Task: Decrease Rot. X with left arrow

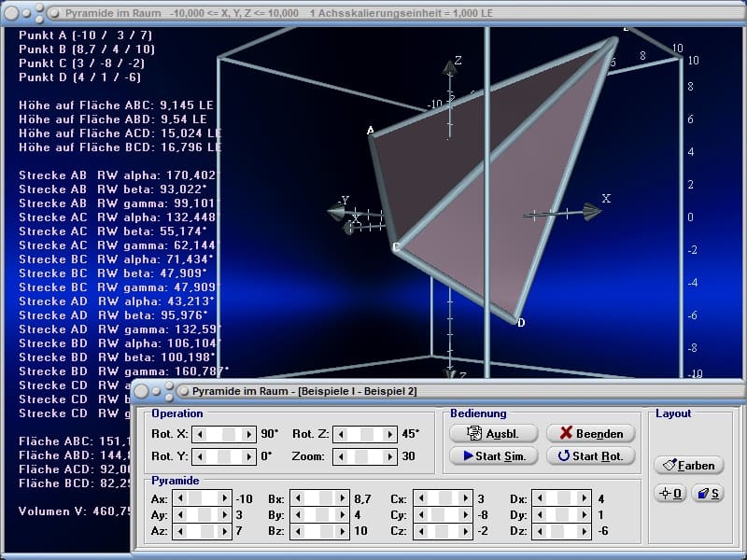Action: tap(200, 434)
